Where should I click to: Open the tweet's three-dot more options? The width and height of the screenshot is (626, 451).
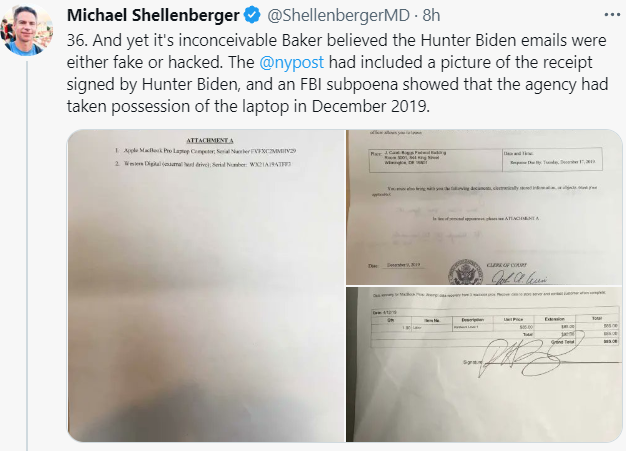point(608,17)
